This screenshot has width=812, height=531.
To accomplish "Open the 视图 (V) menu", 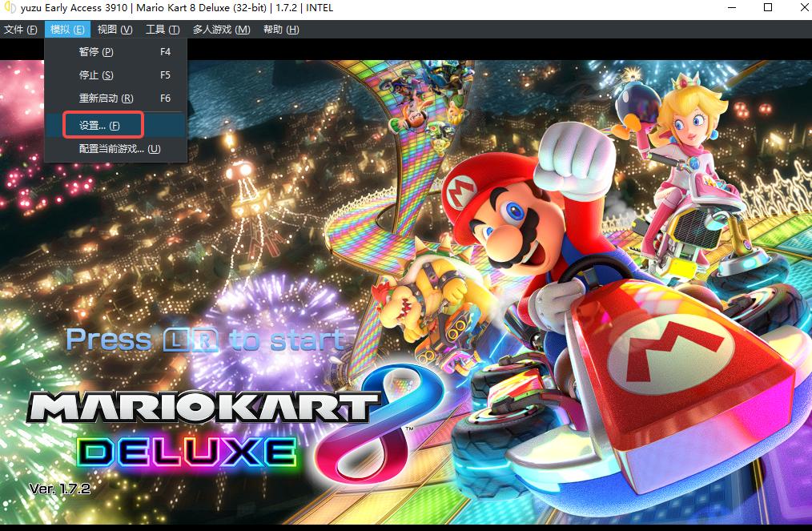I will 115,30.
